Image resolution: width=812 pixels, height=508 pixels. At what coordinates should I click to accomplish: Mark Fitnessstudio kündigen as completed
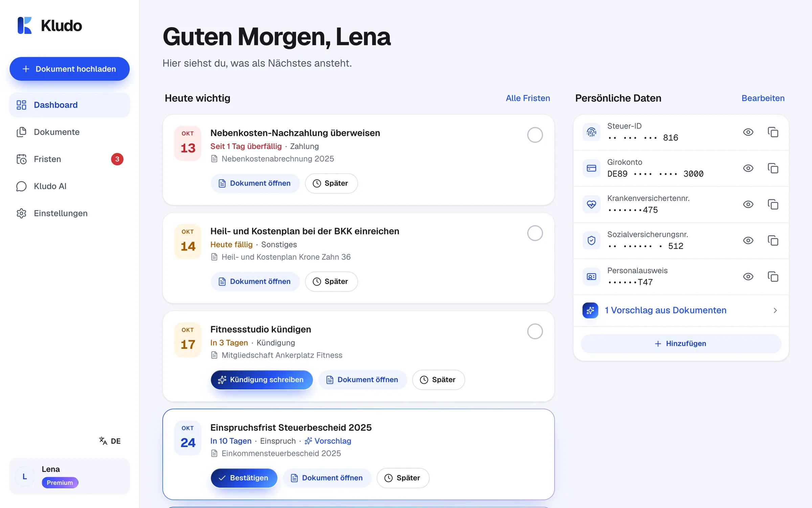point(535,331)
